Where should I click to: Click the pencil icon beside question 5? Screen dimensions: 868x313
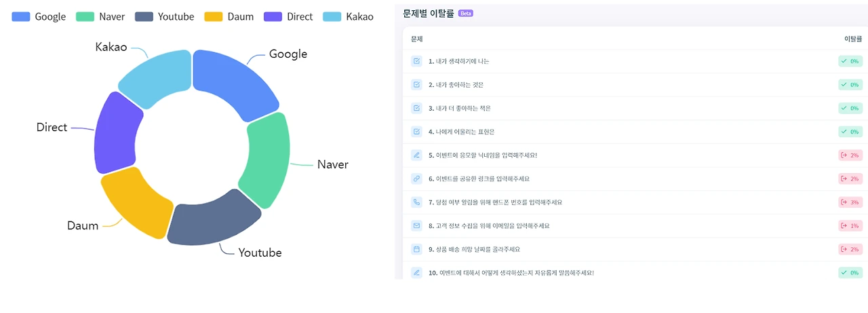(416, 155)
